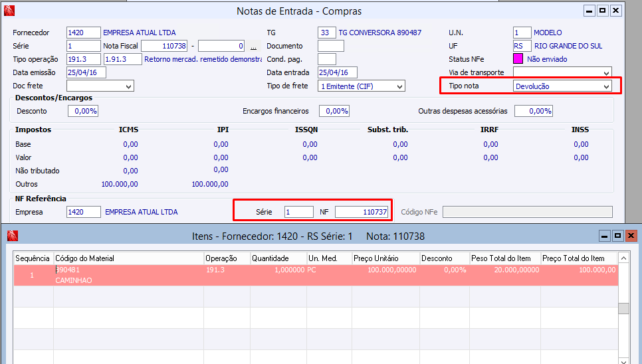This screenshot has height=364, width=642.
Task: Click the UF field showing RS
Action: pos(522,46)
